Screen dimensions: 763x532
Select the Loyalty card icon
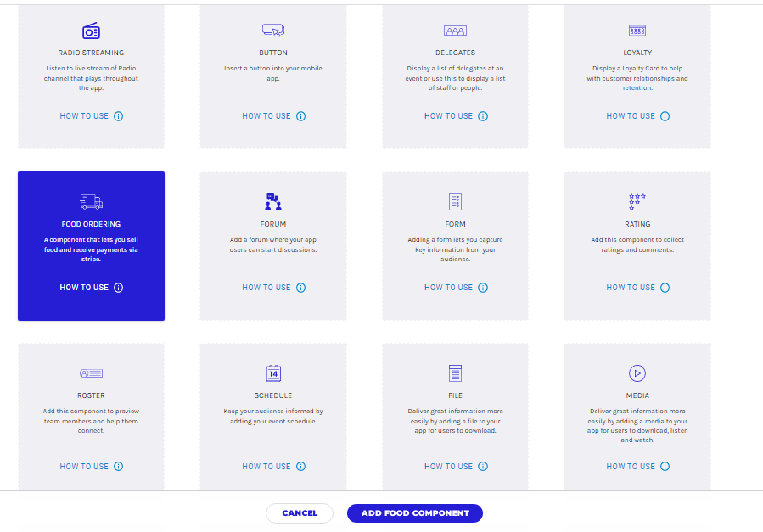637,31
